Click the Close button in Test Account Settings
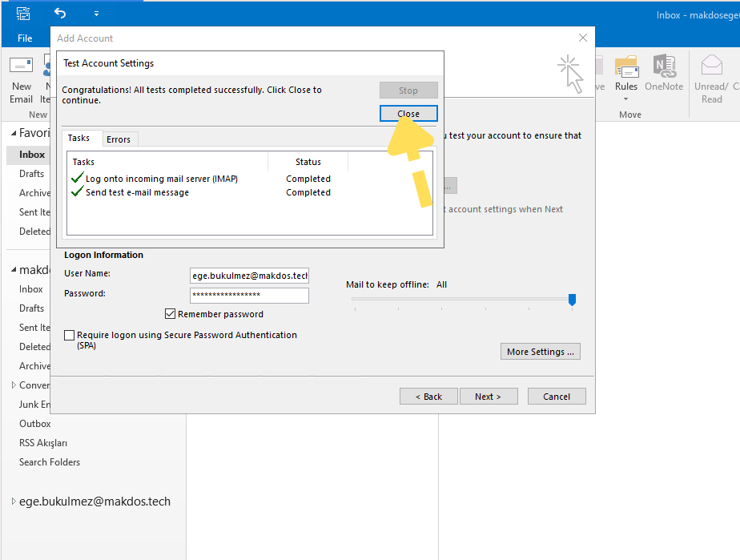740x560 pixels. (x=408, y=113)
